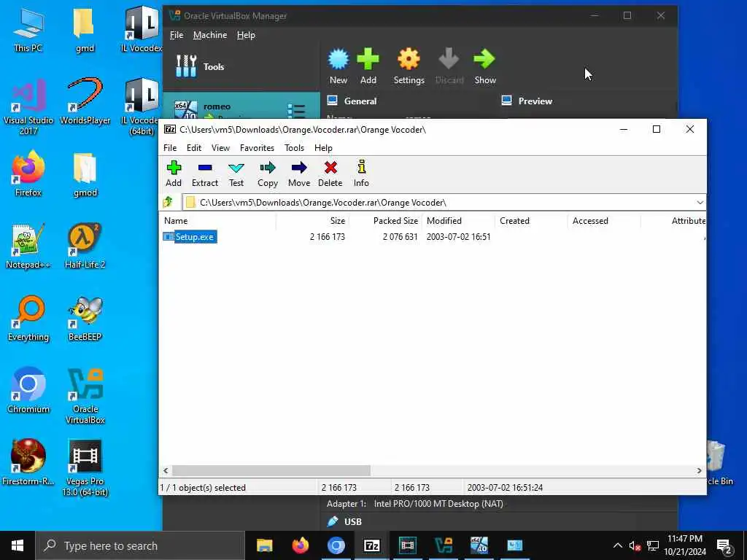Expand the 7-Zip address path dropdown

[700, 203]
